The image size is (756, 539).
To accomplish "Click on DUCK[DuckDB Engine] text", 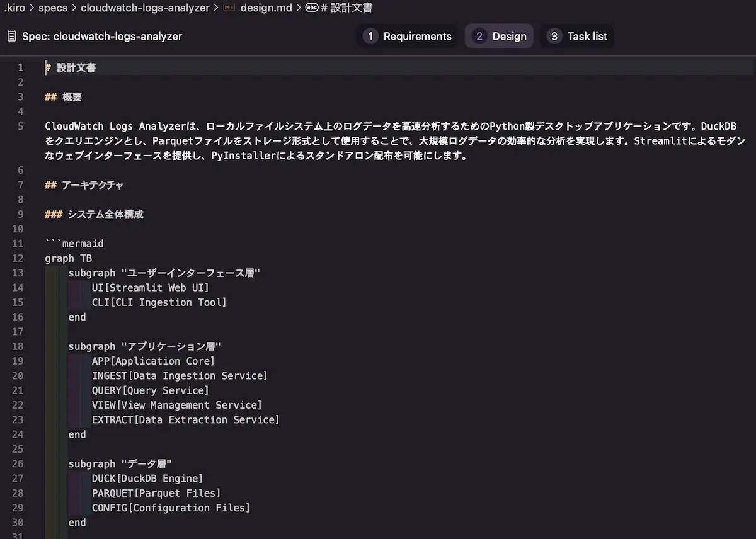I will tap(147, 479).
